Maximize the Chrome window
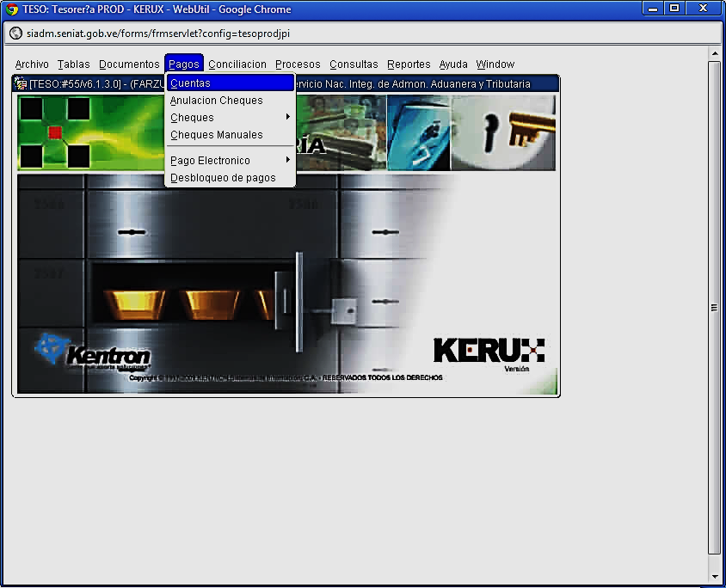The image size is (726, 588). pos(674,9)
